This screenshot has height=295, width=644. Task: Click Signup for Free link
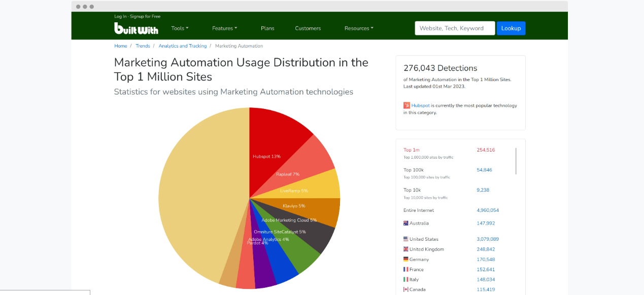coord(145,16)
